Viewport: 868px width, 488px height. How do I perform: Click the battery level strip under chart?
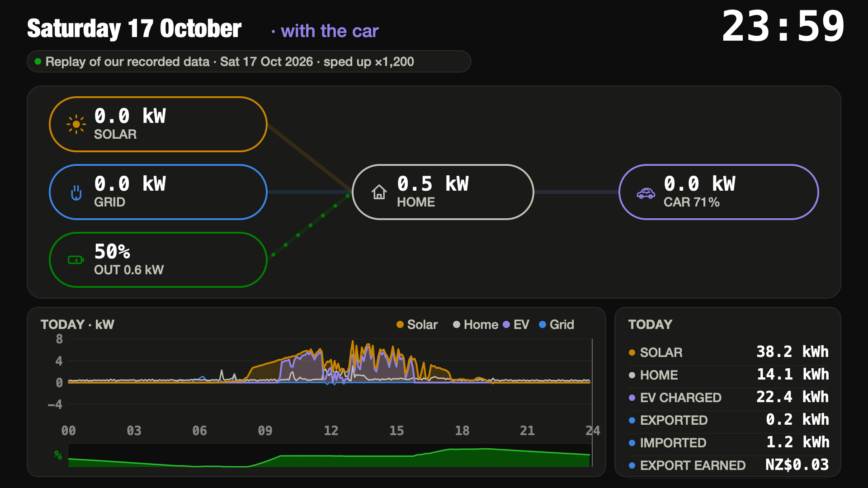pos(330,455)
